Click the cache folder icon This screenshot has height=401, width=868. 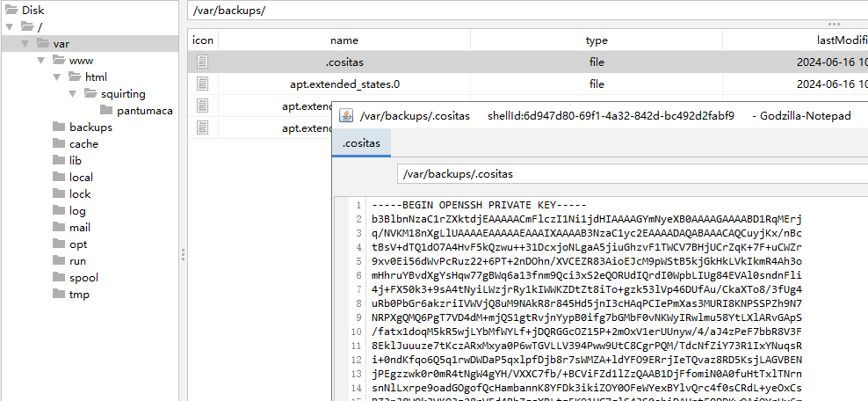[x=59, y=143]
